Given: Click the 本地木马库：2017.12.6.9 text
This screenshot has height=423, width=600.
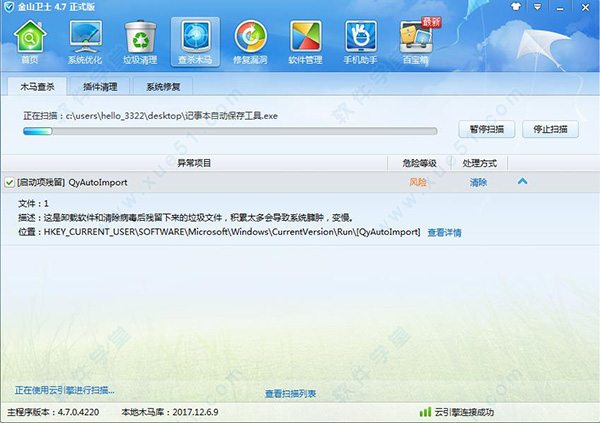Looking at the screenshot, I should pos(170,412).
